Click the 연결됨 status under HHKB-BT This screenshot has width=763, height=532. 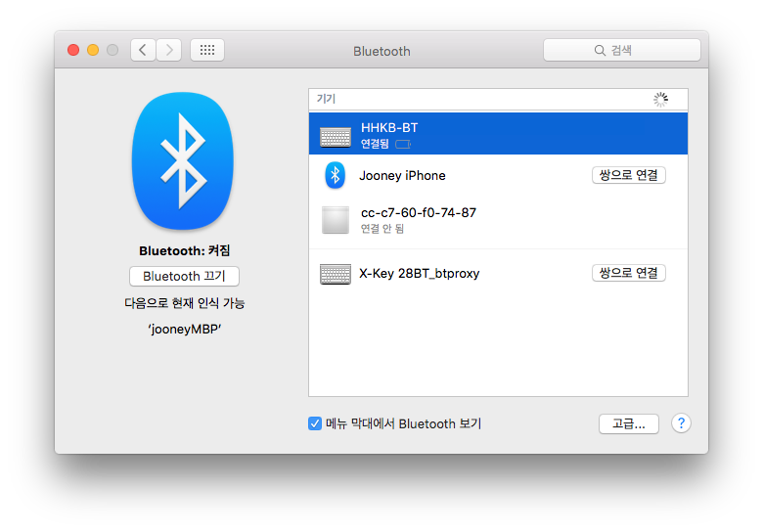click(x=375, y=144)
